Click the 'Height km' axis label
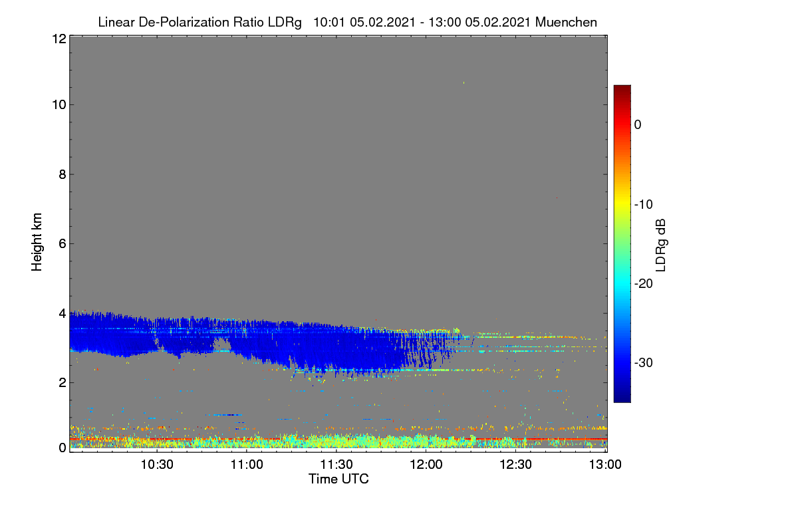 tap(37, 242)
